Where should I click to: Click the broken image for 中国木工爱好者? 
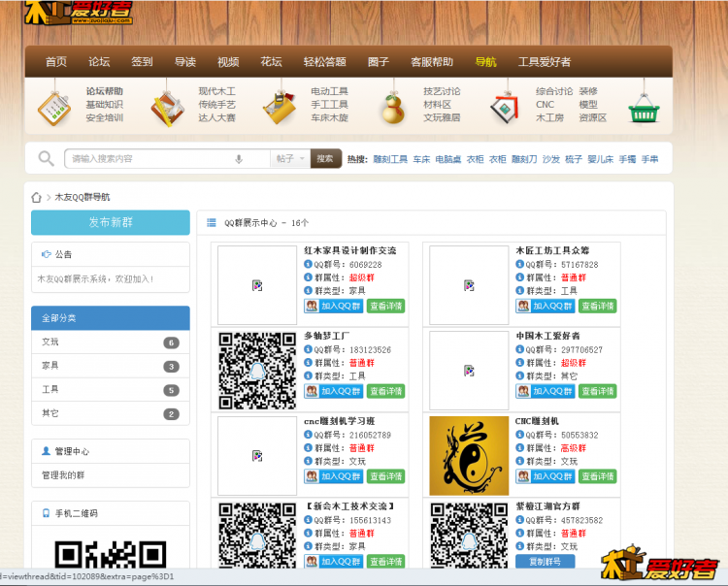(469, 371)
